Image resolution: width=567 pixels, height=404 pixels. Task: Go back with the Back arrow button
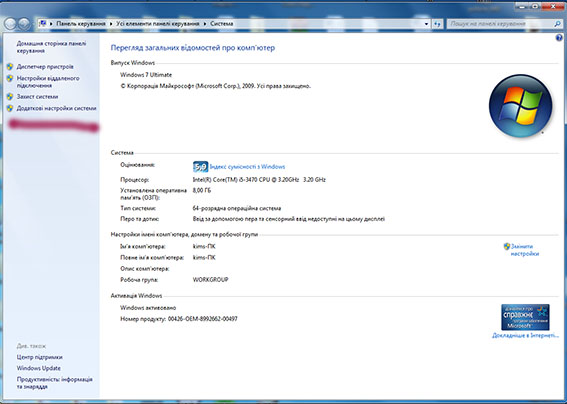[x=10, y=24]
